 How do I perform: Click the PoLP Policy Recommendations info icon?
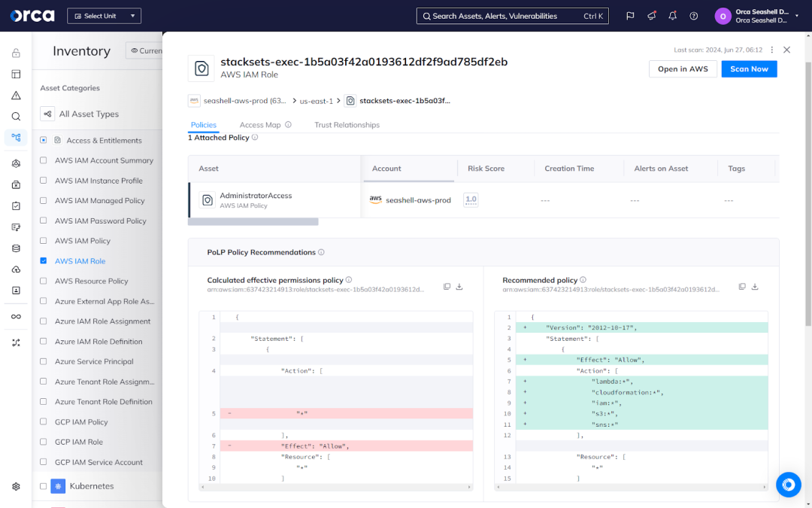[x=321, y=252]
